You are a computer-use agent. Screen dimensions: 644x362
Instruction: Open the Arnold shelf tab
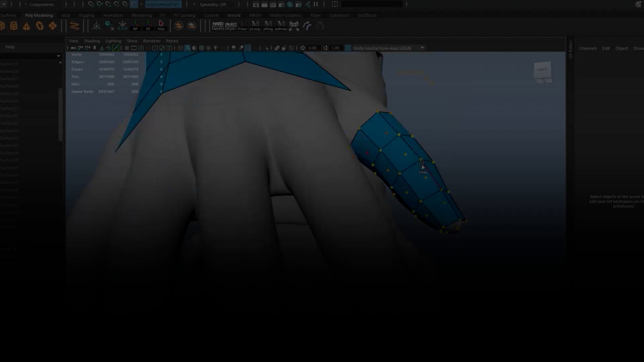pyautogui.click(x=234, y=15)
